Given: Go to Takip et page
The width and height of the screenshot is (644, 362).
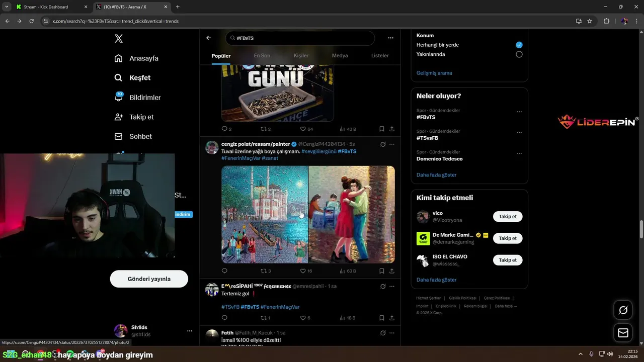Looking at the screenshot, I should [134, 117].
